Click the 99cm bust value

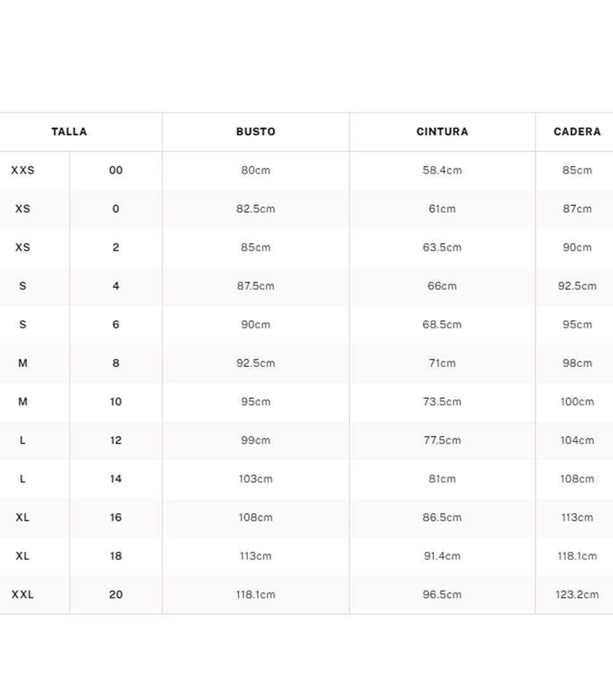255,441
